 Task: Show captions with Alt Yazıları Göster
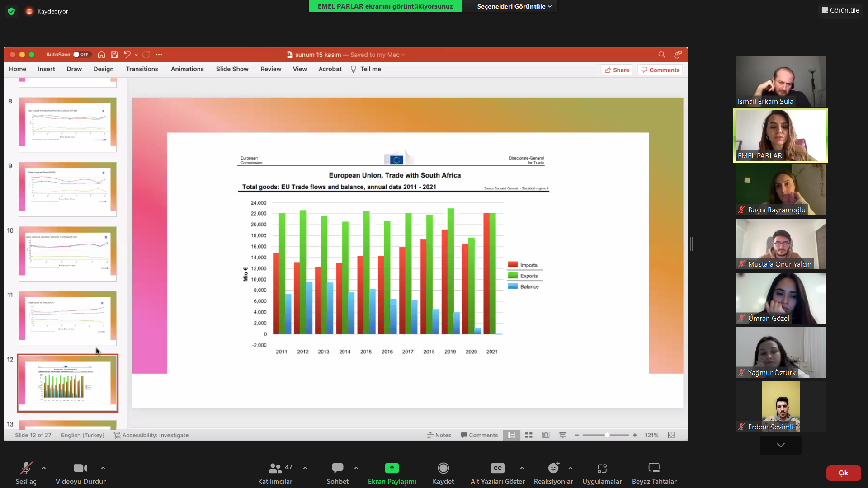[497, 468]
